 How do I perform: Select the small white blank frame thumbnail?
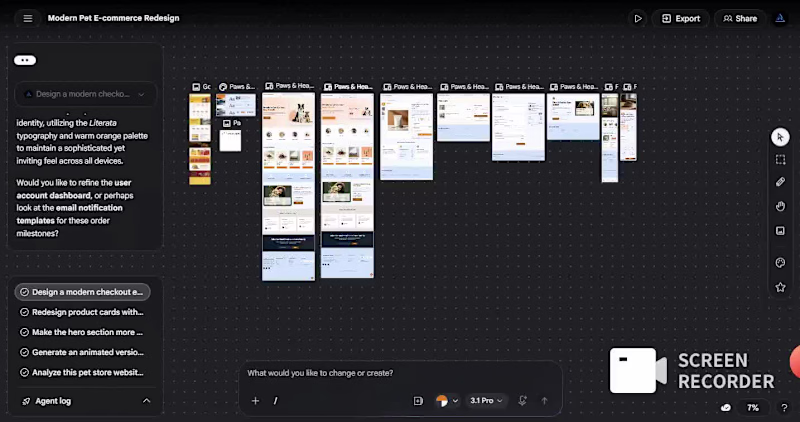(230, 140)
